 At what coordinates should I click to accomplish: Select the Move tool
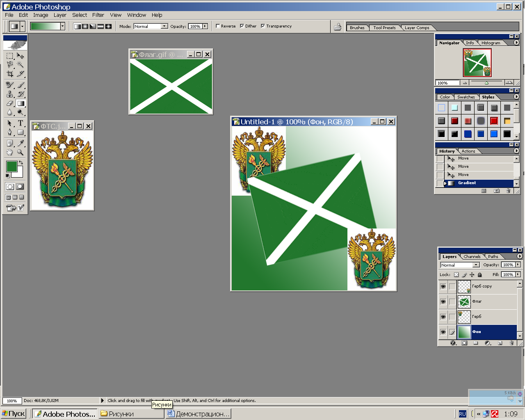click(21, 56)
